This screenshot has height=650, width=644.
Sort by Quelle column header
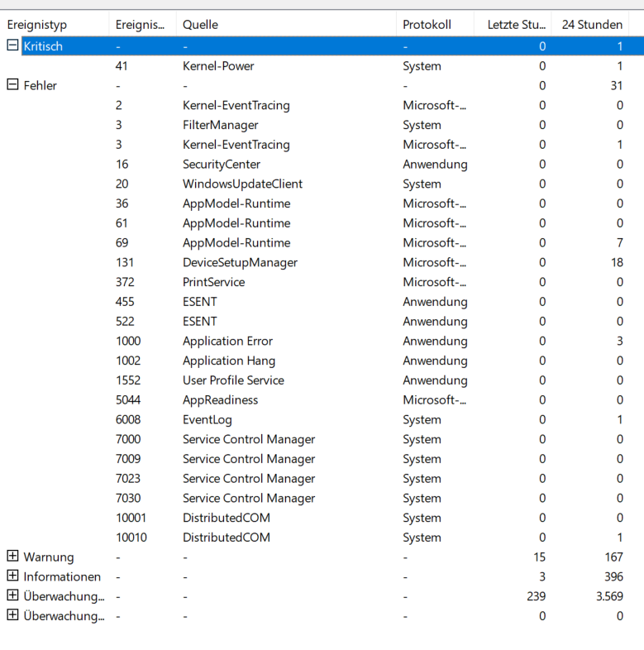coord(286,25)
